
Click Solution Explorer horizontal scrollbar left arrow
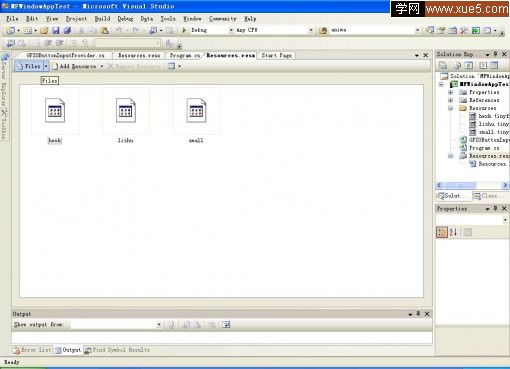point(439,185)
